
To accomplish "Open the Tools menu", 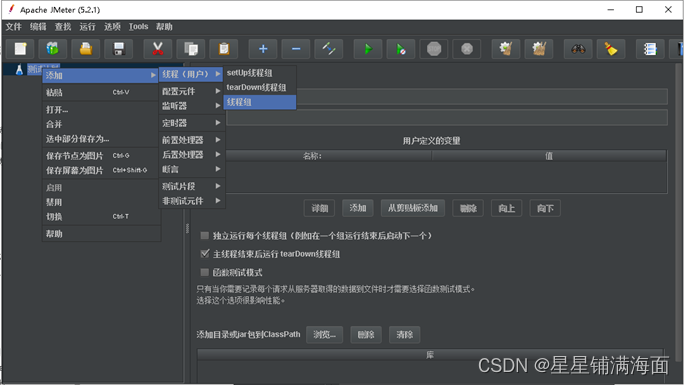I will (138, 27).
